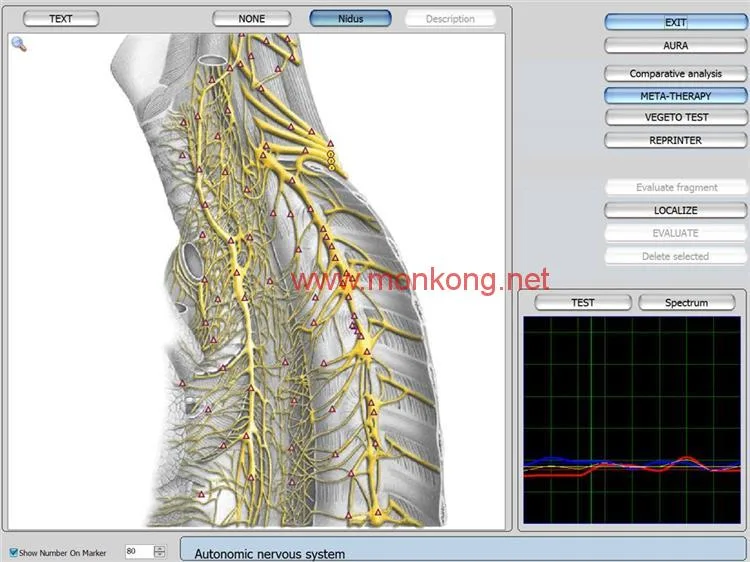Image resolution: width=750 pixels, height=562 pixels.
Task: Start META-THERAPY
Action: click(x=675, y=96)
